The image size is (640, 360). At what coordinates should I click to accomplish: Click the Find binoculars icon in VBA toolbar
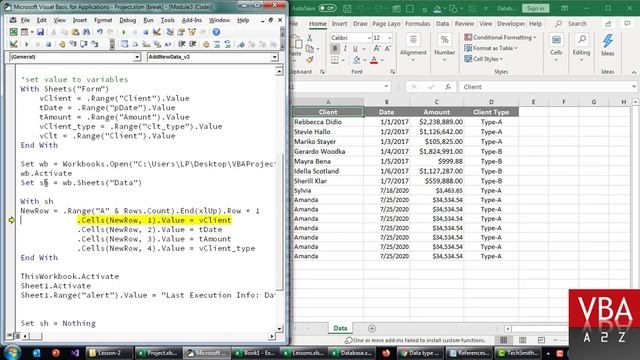coord(86,32)
